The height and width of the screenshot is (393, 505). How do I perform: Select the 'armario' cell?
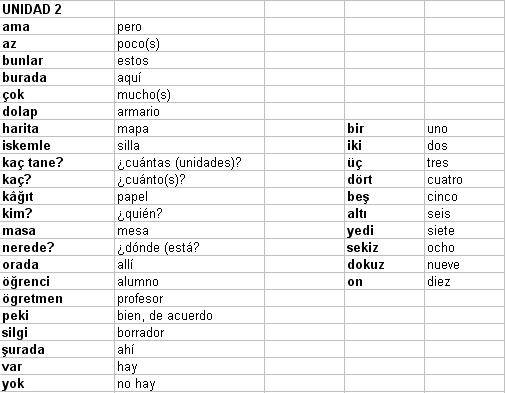click(189, 111)
